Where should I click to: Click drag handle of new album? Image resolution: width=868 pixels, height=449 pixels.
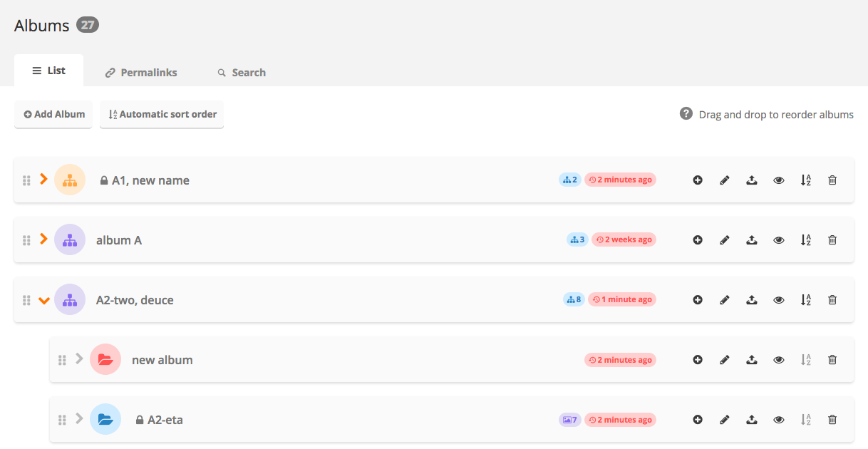[x=62, y=360]
